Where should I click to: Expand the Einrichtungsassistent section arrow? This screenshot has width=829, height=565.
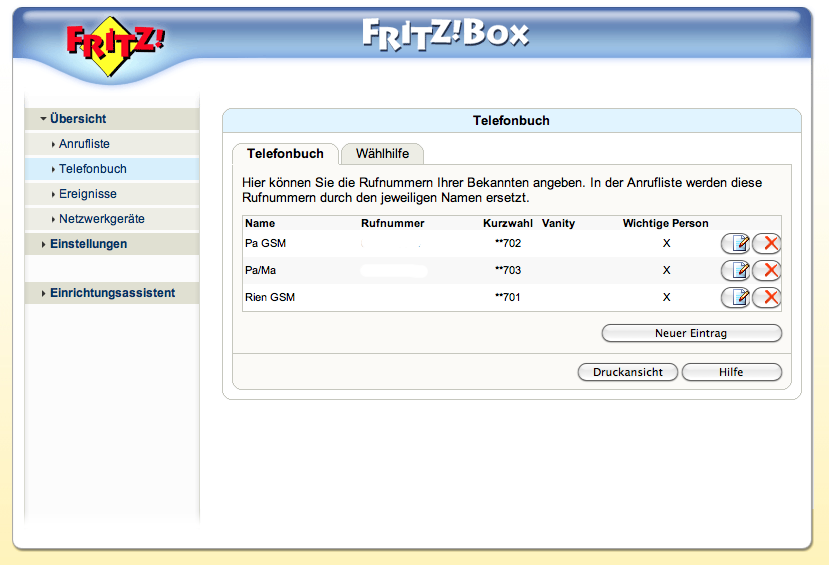coord(43,293)
